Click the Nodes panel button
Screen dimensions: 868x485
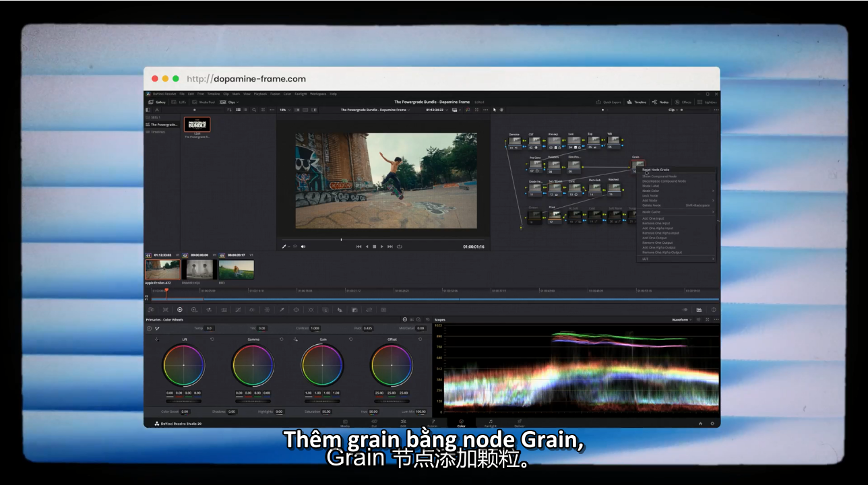tap(660, 102)
